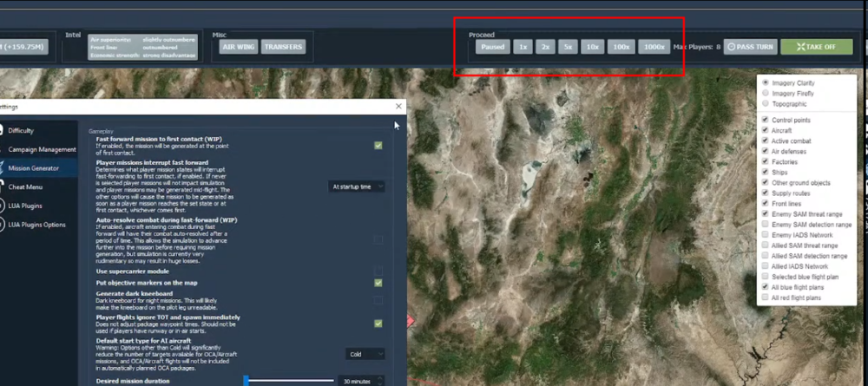
Task: Click the Desired mission duration slider handle
Action: pyautogui.click(x=247, y=381)
